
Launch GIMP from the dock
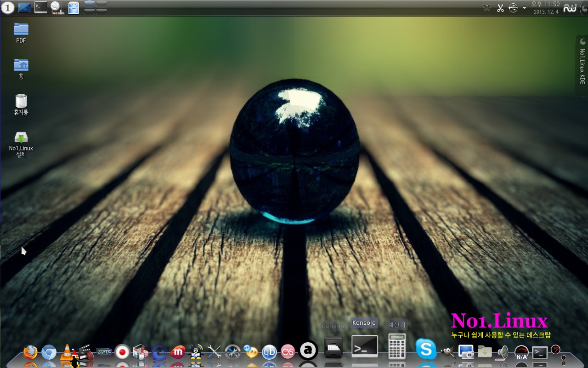coord(448,352)
